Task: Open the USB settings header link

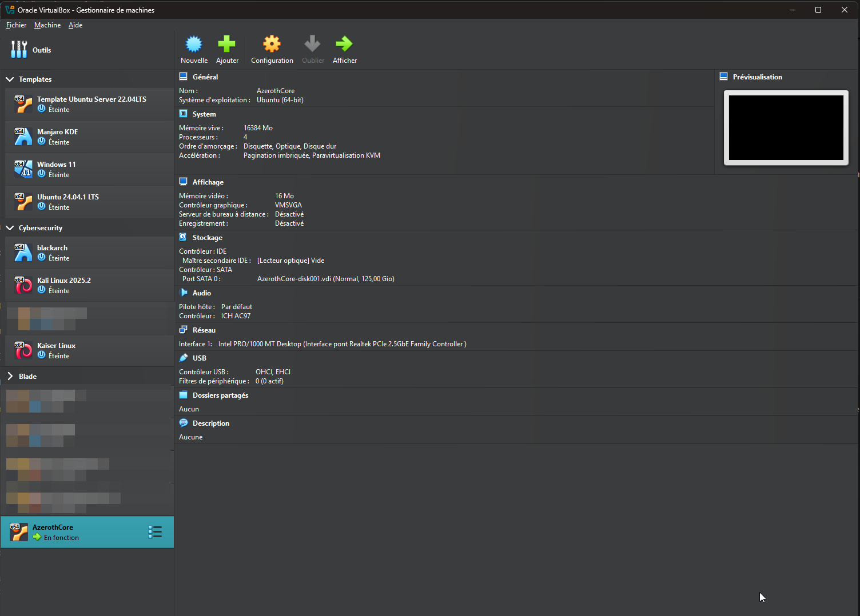Action: pyautogui.click(x=200, y=358)
